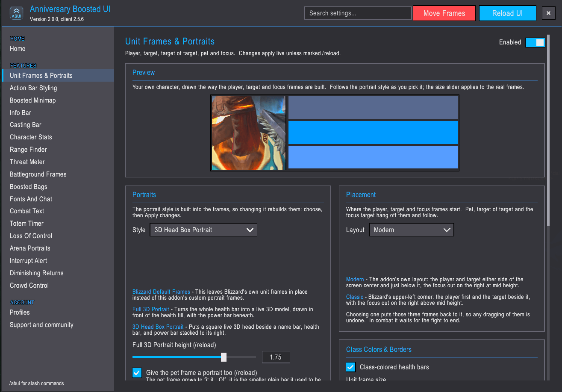This screenshot has height=392, width=562.
Task: Open Support and community page
Action: pyautogui.click(x=41, y=325)
